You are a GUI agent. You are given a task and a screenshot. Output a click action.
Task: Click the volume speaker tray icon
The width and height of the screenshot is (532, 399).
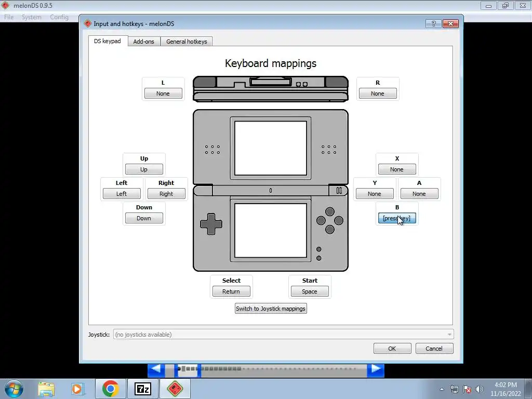click(479, 389)
